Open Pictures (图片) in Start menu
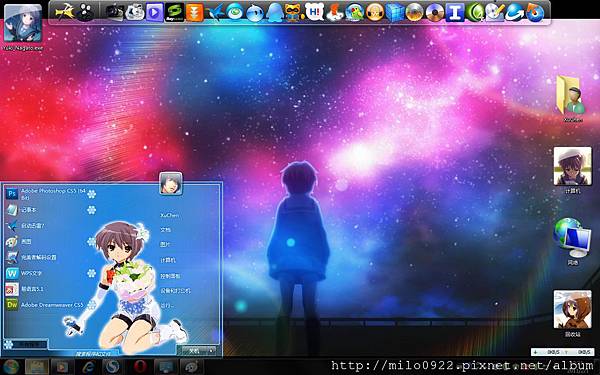Image resolution: width=600 pixels, height=375 pixels. coord(165,245)
